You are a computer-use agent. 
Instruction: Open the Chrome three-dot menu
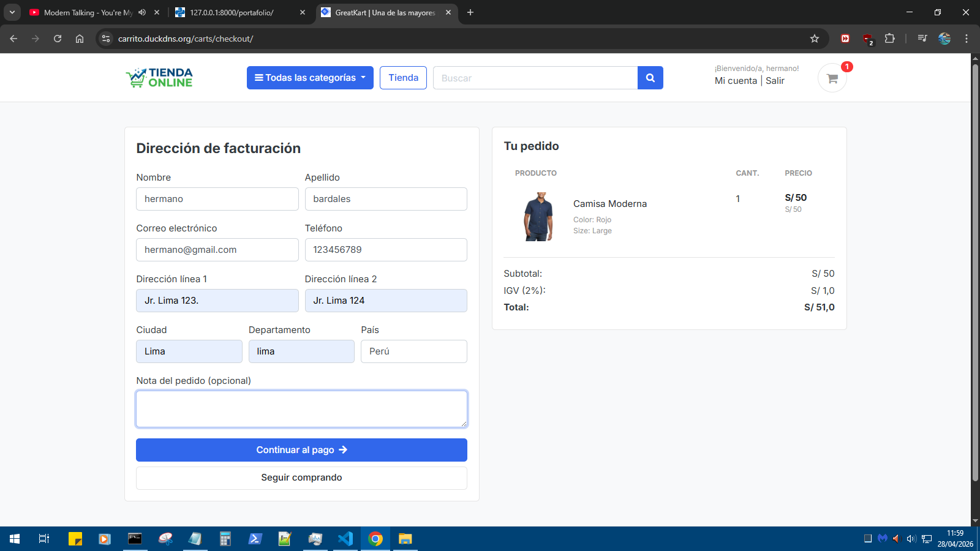pyautogui.click(x=966, y=39)
